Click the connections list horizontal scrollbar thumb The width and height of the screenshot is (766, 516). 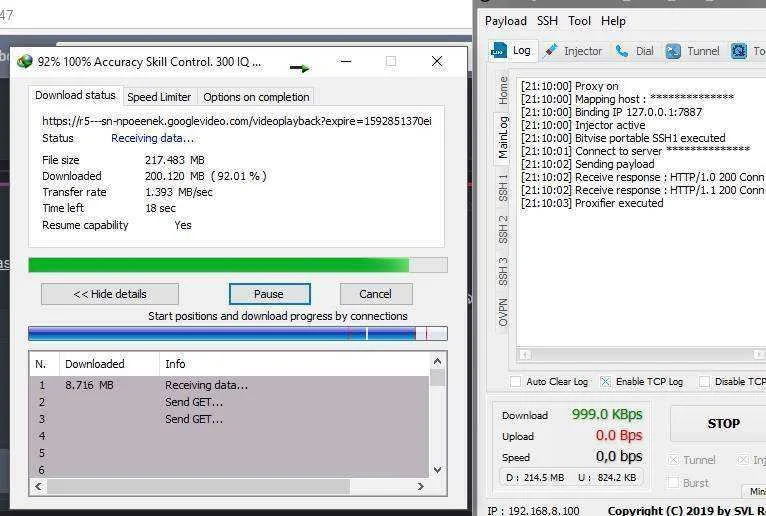coord(198,486)
